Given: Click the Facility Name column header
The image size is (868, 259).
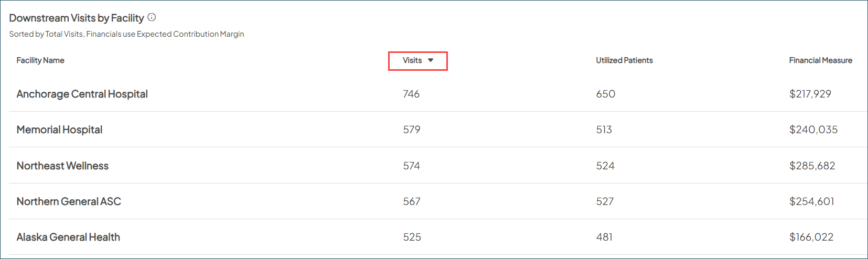Looking at the screenshot, I should pos(40,60).
